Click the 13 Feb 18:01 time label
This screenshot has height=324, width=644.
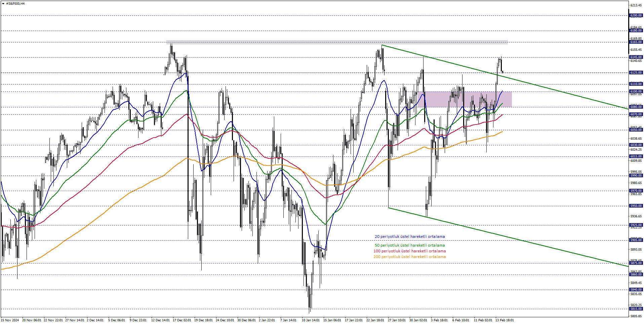505,320
